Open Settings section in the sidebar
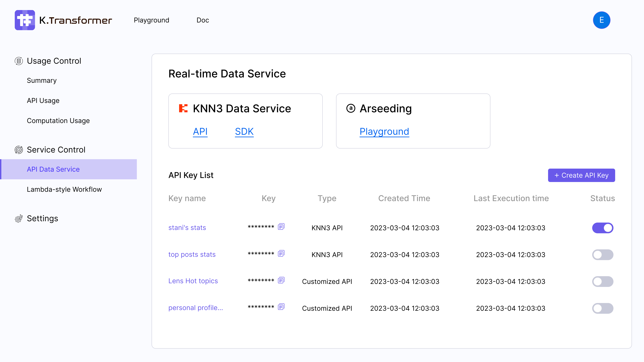 coord(42,219)
